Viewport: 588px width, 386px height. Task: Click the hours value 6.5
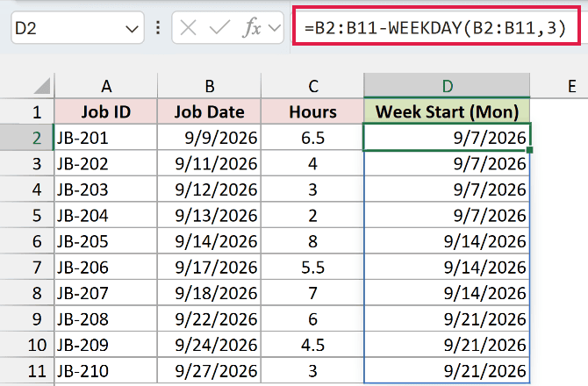312,138
